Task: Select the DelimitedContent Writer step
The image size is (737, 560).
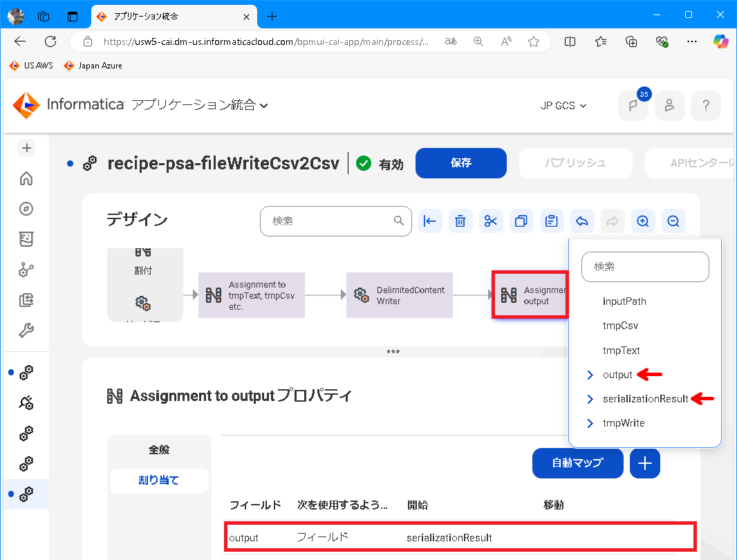Action: [x=400, y=295]
